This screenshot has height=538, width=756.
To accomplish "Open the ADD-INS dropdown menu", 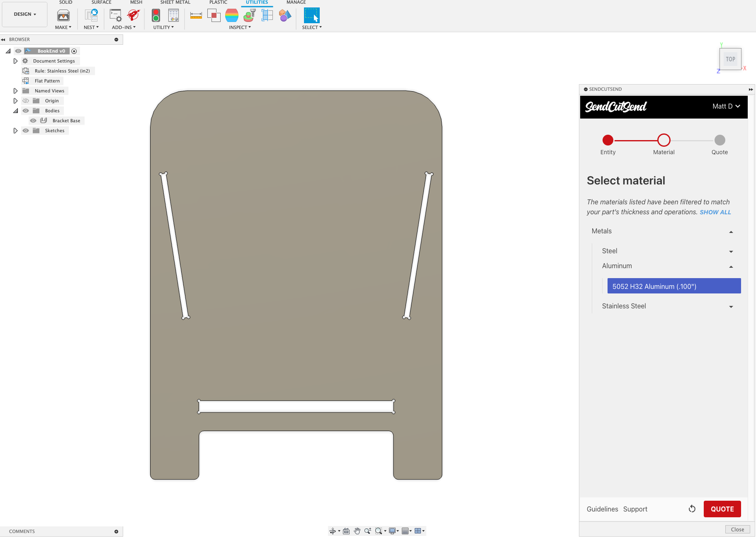I will point(124,27).
